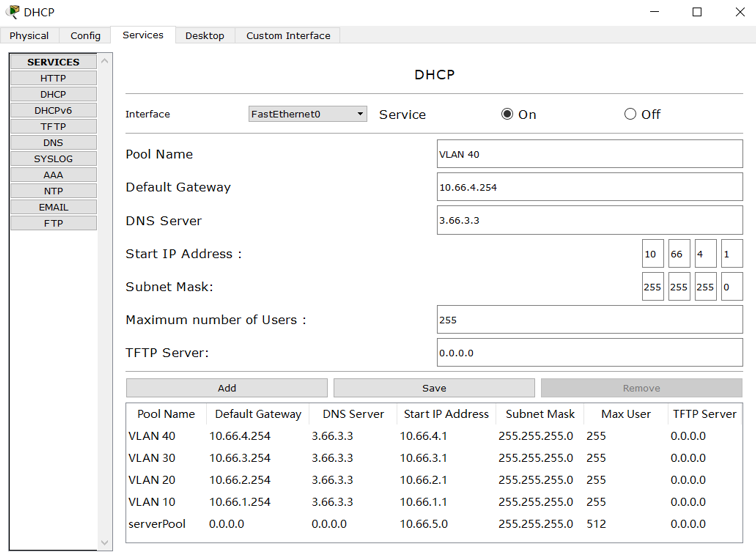This screenshot has height=556, width=756.
Task: Select the serverPool row
Action: coord(434,524)
